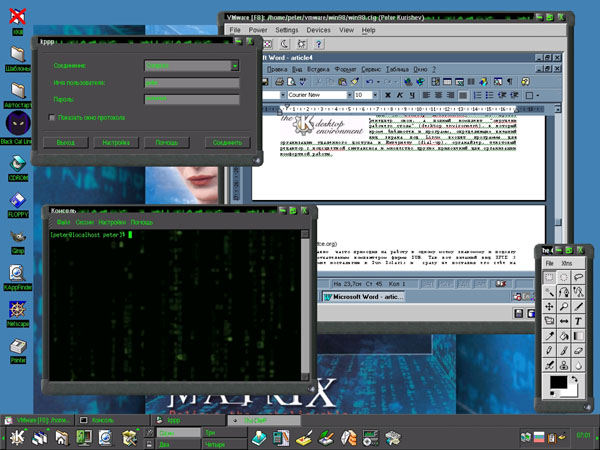Switch to Konsole in the taskbar
Image resolution: width=600 pixels, height=450 pixels.
pyautogui.click(x=112, y=420)
